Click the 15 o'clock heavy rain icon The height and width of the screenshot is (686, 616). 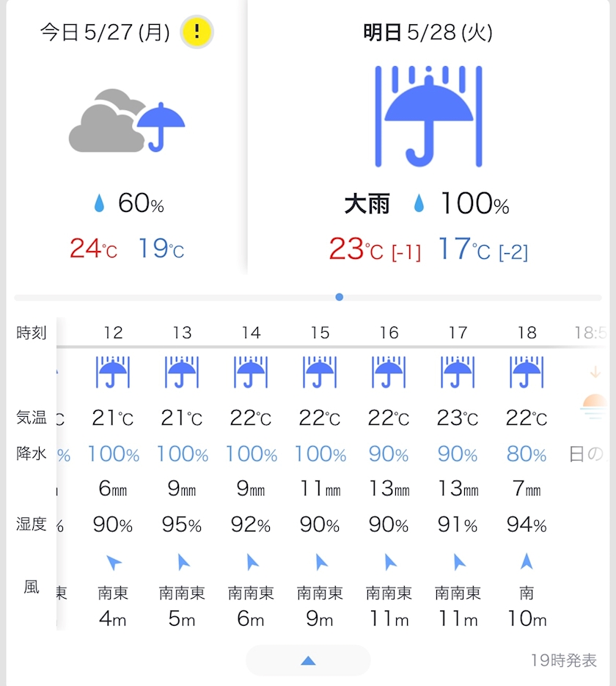pos(320,372)
